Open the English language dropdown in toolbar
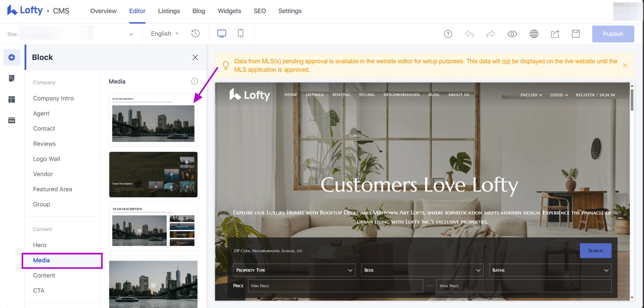Screen dimensions: 644x308 pos(164,34)
